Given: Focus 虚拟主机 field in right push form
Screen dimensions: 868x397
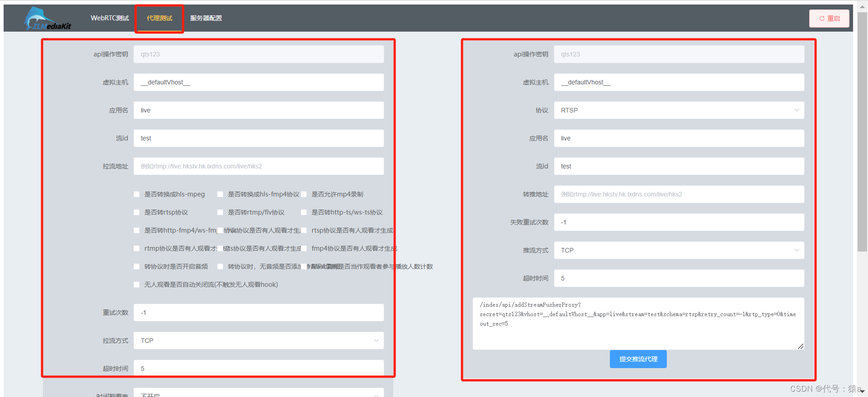Looking at the screenshot, I should [679, 82].
